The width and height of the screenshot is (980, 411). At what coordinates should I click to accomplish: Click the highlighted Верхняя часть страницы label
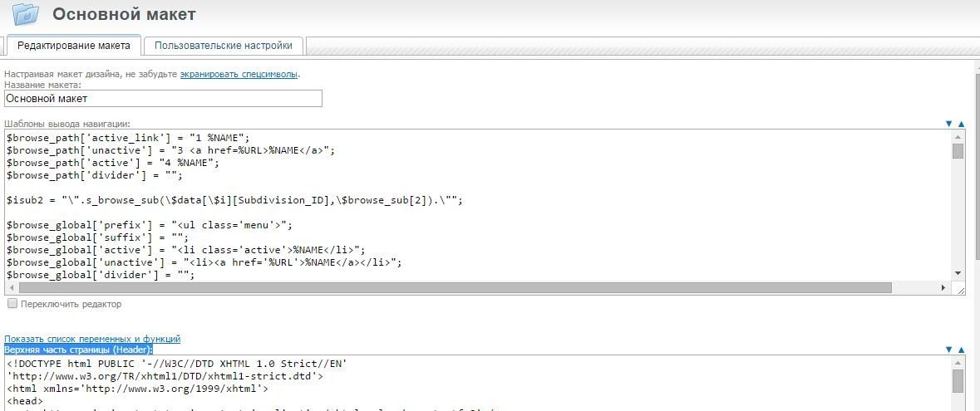tap(78, 350)
